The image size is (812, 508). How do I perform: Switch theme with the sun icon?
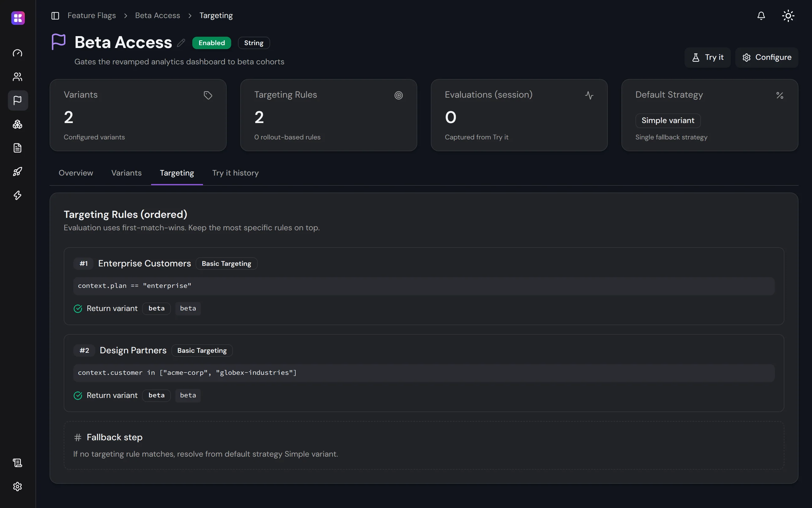tap(788, 16)
